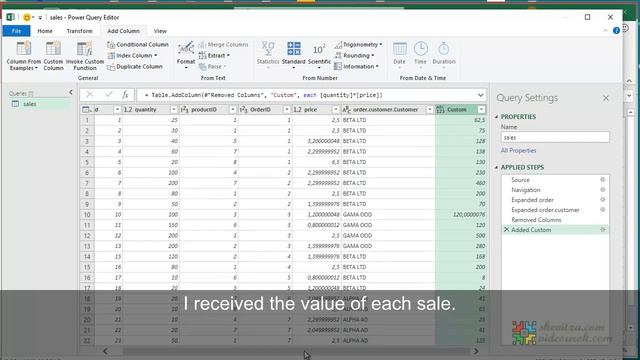The height and width of the screenshot is (360, 640).
Task: Delete the Added Custom step
Action: pos(507,230)
